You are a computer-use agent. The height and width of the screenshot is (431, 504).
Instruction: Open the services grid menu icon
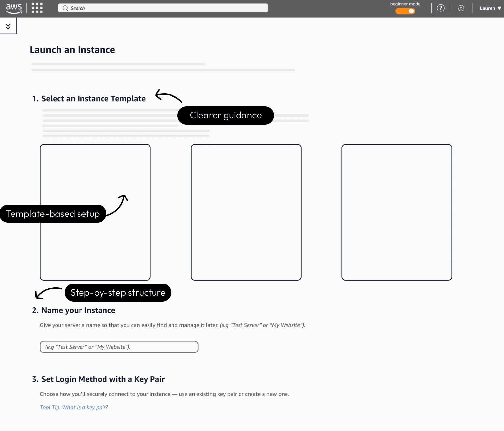[37, 8]
